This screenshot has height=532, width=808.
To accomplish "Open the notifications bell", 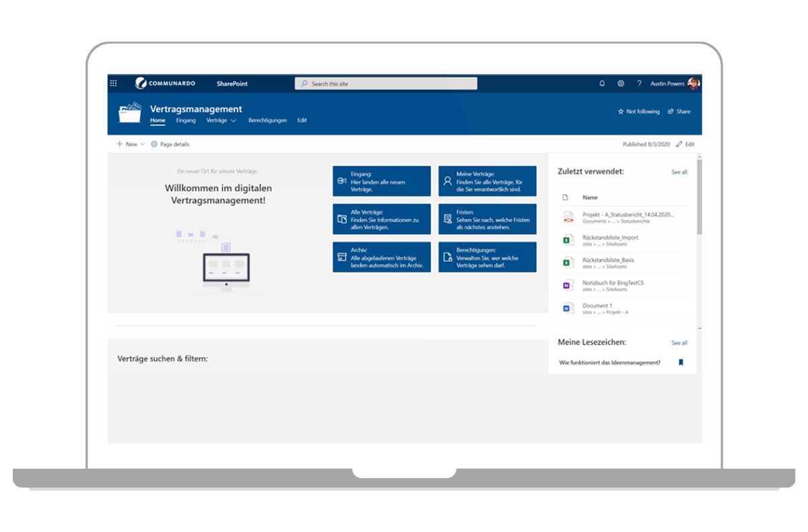I will (x=602, y=84).
